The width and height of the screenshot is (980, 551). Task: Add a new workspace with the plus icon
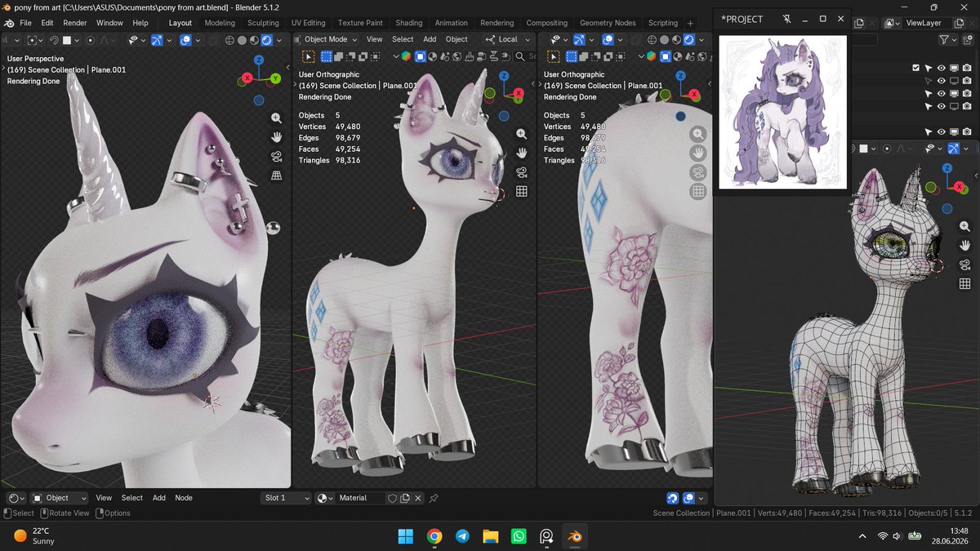point(691,23)
